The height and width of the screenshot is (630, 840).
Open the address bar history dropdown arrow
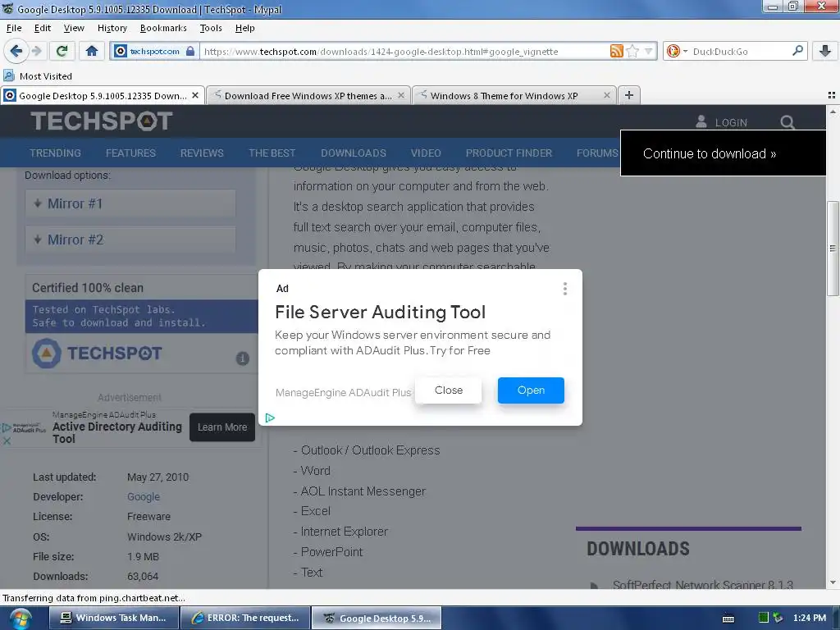(x=649, y=51)
